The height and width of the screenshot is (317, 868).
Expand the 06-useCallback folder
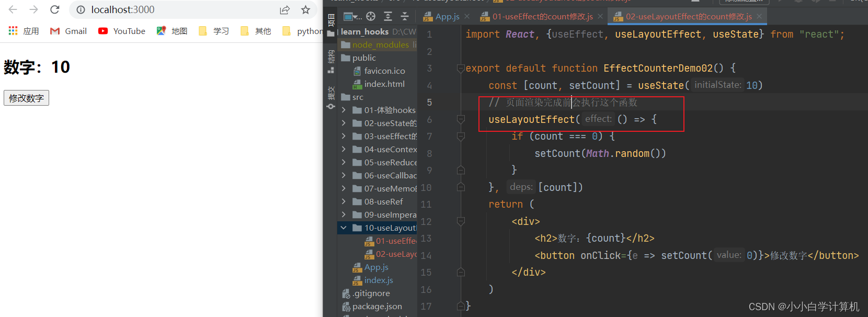pos(344,175)
